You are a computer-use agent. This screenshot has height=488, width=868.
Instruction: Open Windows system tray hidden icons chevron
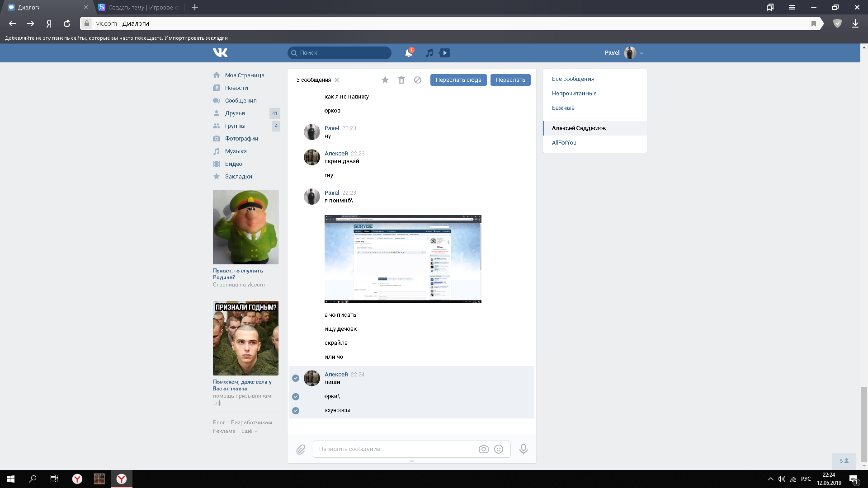pos(770,479)
